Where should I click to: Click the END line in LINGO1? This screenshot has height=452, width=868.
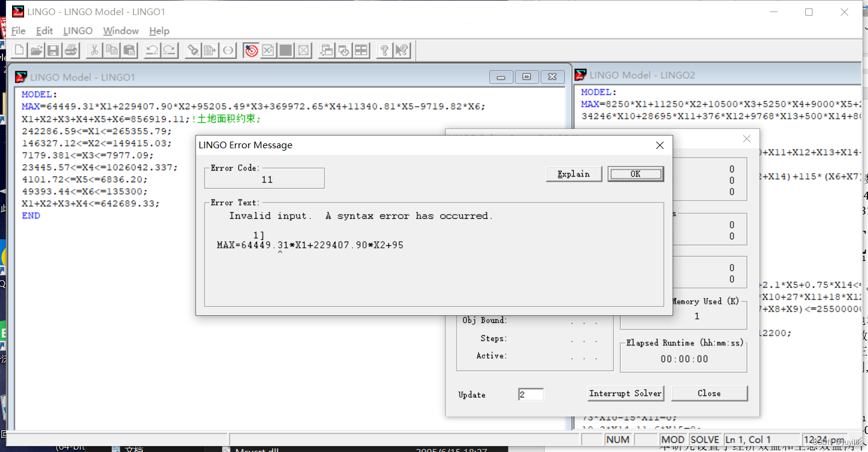[x=31, y=215]
